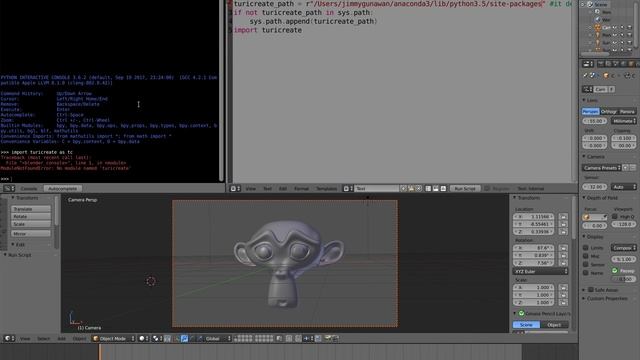Click the Scale button in tool shelf
Image resolution: width=640 pixels, height=360 pixels.
click(x=31, y=224)
